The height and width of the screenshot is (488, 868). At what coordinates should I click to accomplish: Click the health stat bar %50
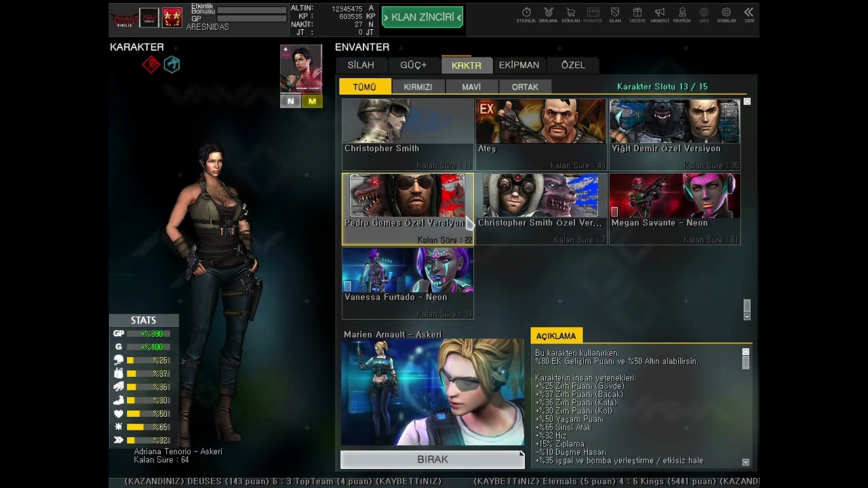point(148,413)
